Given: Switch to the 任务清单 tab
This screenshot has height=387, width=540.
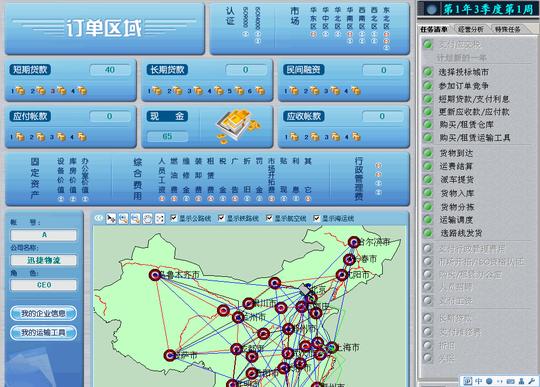Looking at the screenshot, I should (434, 29).
